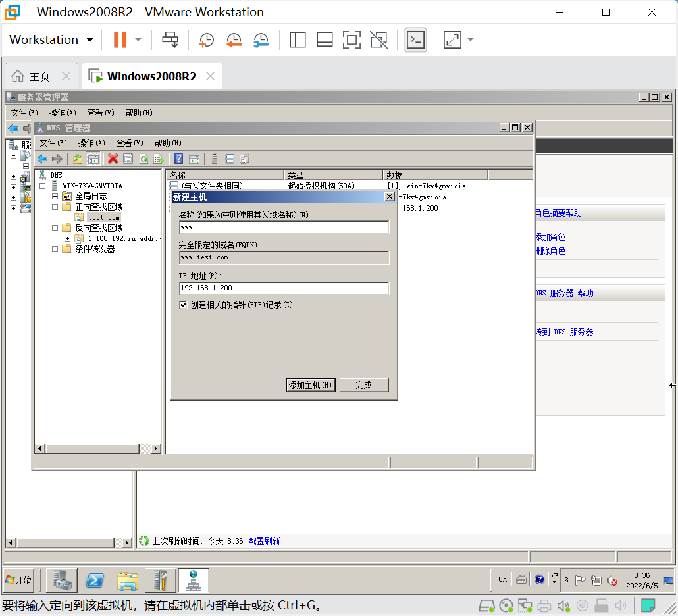The height and width of the screenshot is (616, 678).
Task: Click the 添加主机 button
Action: (x=311, y=385)
